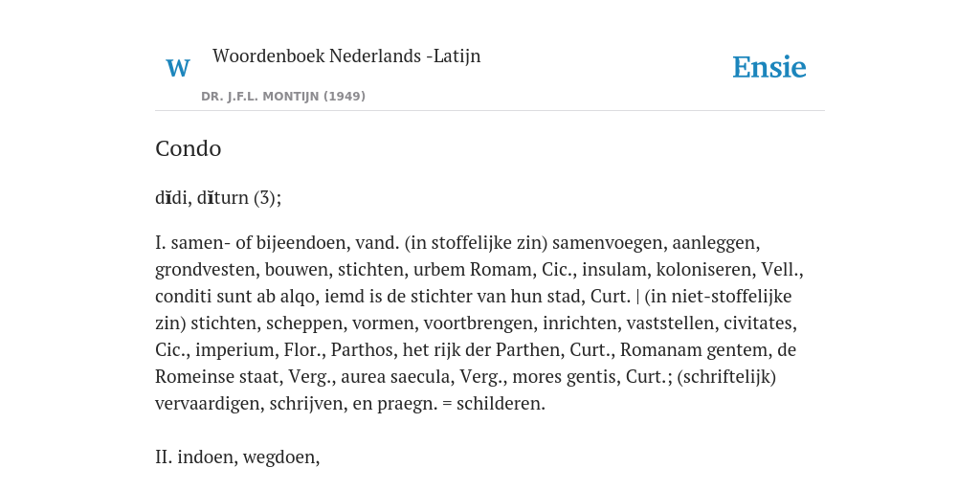980x490 pixels.
Task: Click the Condo entry heading
Action: tap(189, 148)
